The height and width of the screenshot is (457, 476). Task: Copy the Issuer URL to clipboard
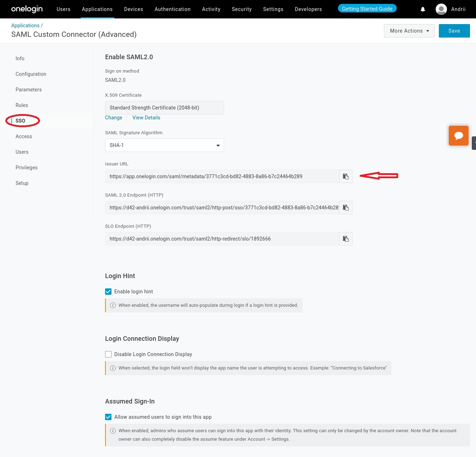point(346,176)
